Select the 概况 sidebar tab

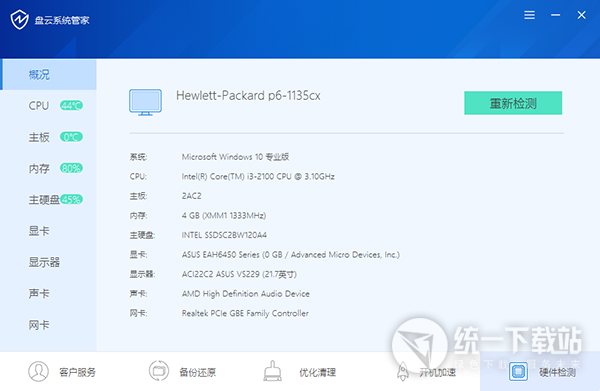point(48,75)
